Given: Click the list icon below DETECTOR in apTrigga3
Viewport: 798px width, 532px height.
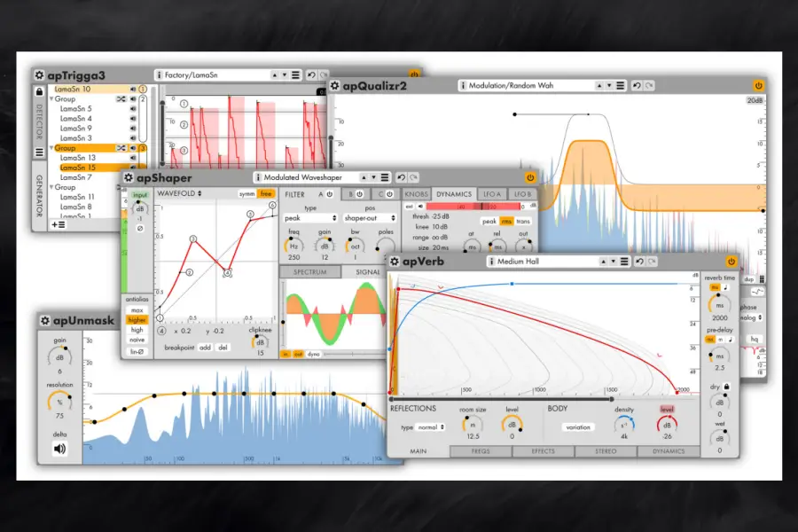Looking at the screenshot, I should 39,153.
